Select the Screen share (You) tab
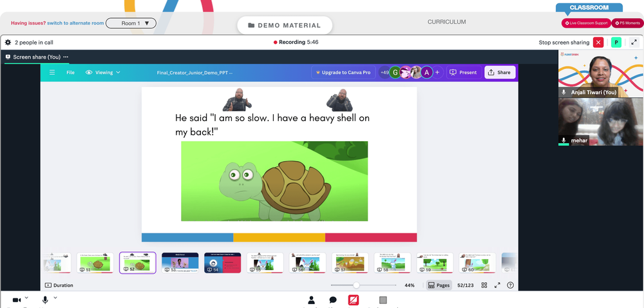644x308 pixels. tap(36, 57)
